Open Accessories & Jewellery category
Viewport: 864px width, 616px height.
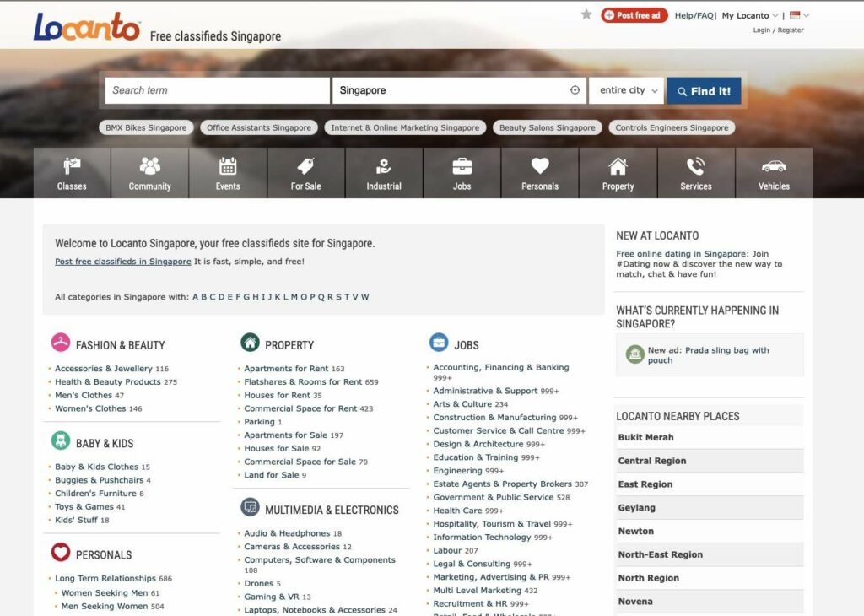click(104, 369)
